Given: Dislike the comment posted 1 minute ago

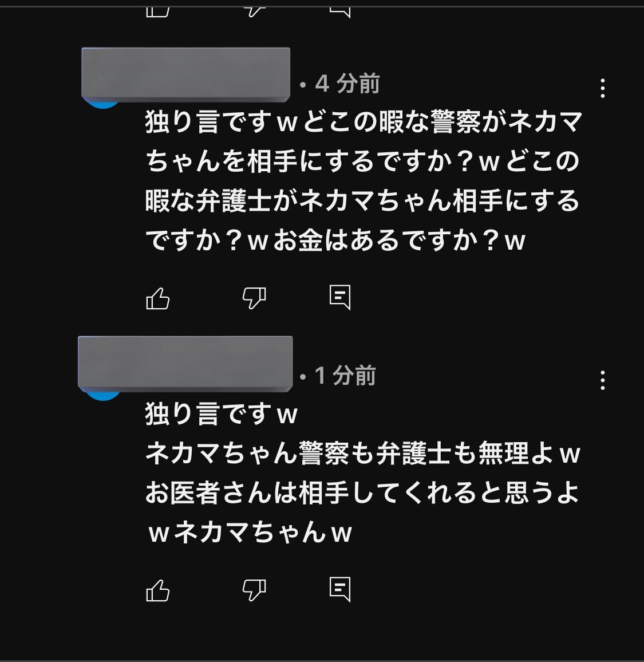Looking at the screenshot, I should pos(254,590).
